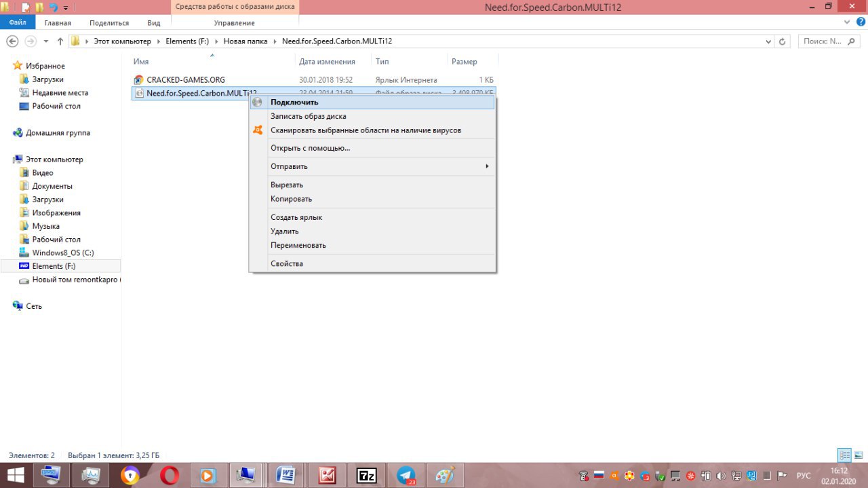Open Изображения folder in sidebar

pos(56,213)
